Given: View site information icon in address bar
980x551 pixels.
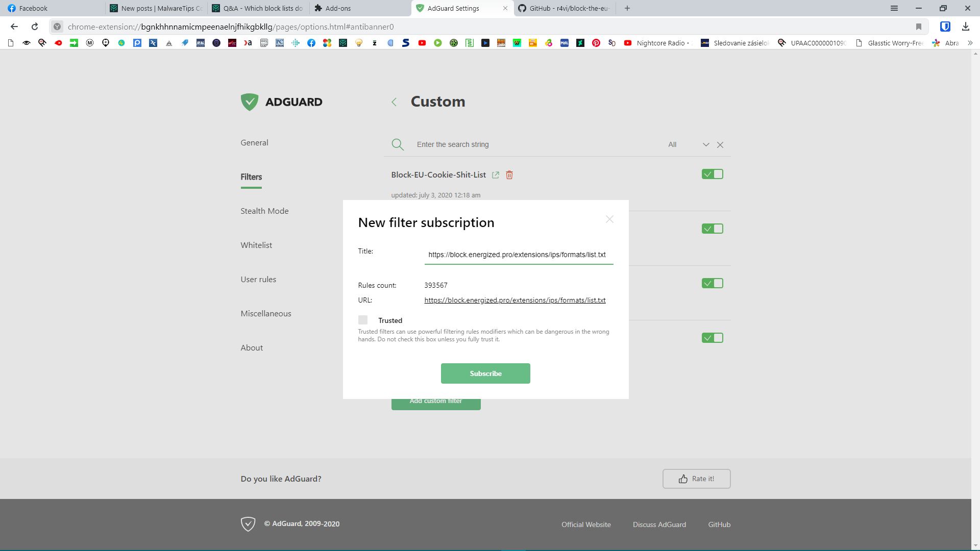Looking at the screenshot, I should pos(57,27).
